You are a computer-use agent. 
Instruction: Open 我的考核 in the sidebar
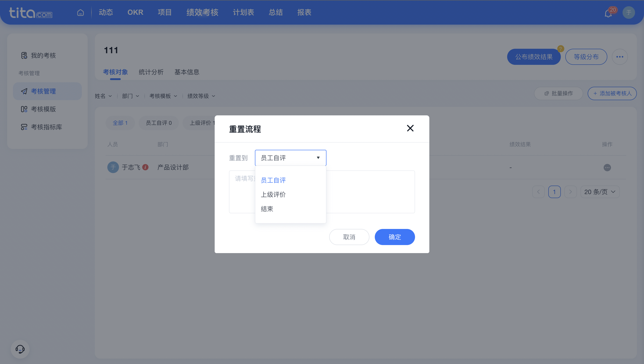click(x=47, y=55)
